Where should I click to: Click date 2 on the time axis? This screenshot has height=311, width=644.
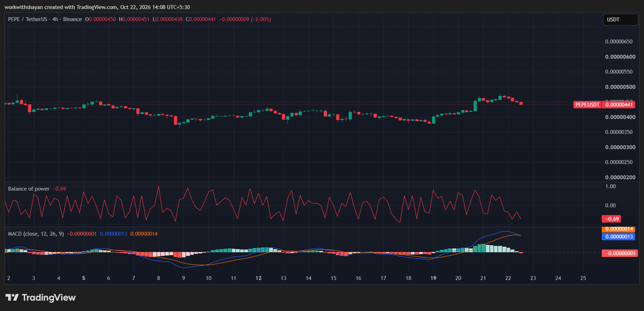pos(9,278)
